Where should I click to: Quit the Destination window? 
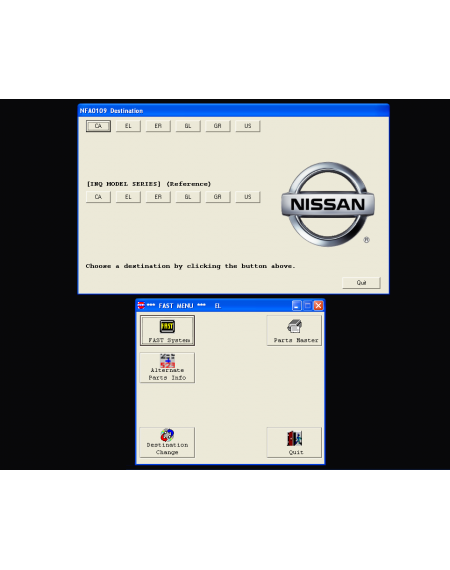click(x=361, y=283)
